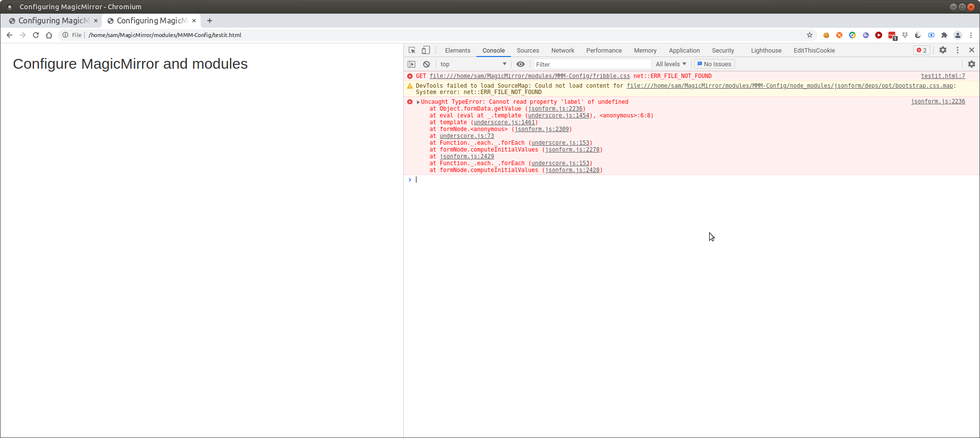
Task: Open a new browser tab
Action: pyautogui.click(x=209, y=20)
